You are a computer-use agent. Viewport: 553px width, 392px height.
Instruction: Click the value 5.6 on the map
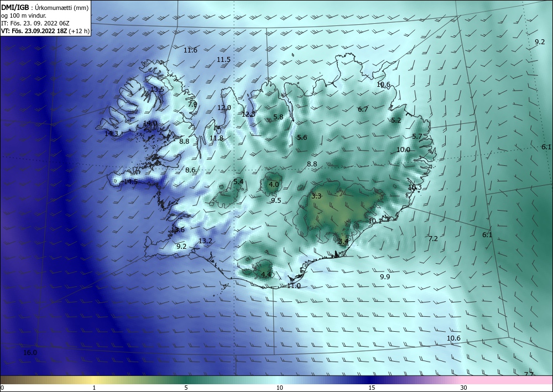tap(302, 138)
